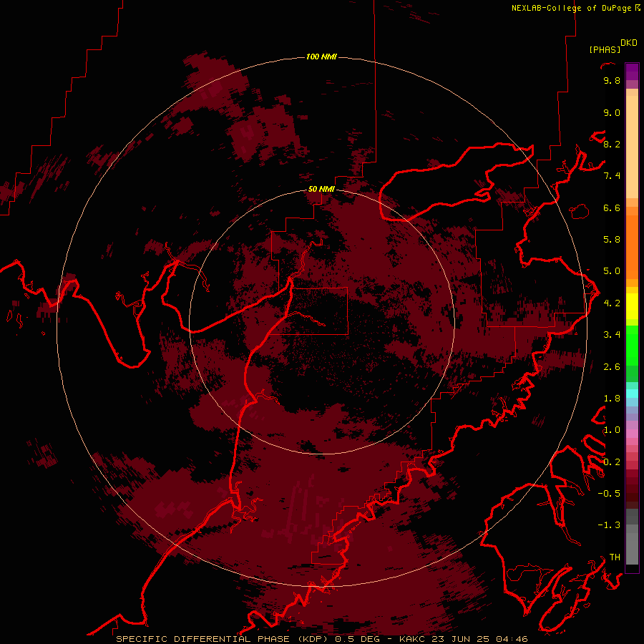
Task: Click the 0.2 legend value
Action: coord(612,462)
